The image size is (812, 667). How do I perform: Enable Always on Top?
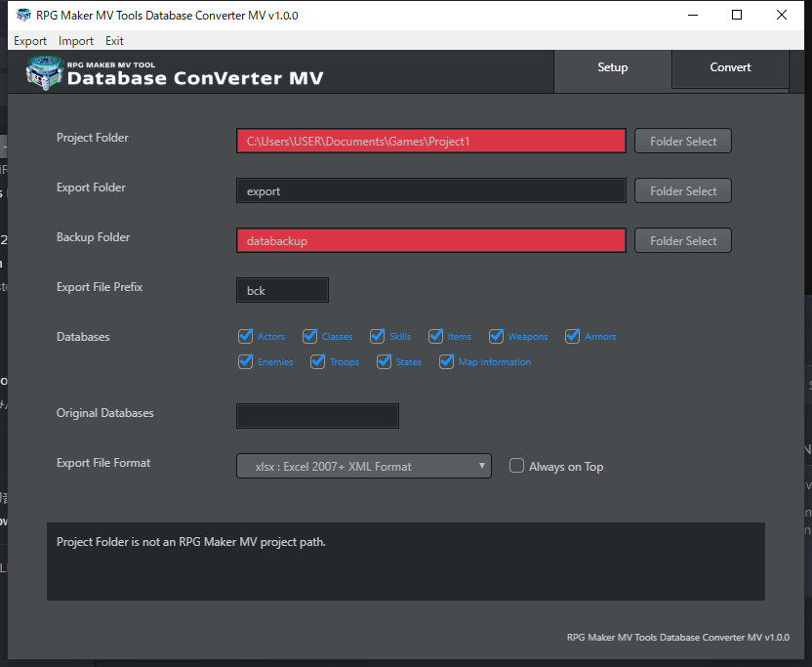pyautogui.click(x=516, y=466)
